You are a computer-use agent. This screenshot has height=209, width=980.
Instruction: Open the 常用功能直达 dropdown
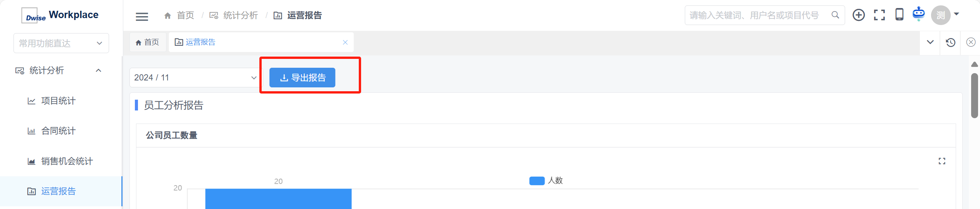pyautogui.click(x=61, y=43)
